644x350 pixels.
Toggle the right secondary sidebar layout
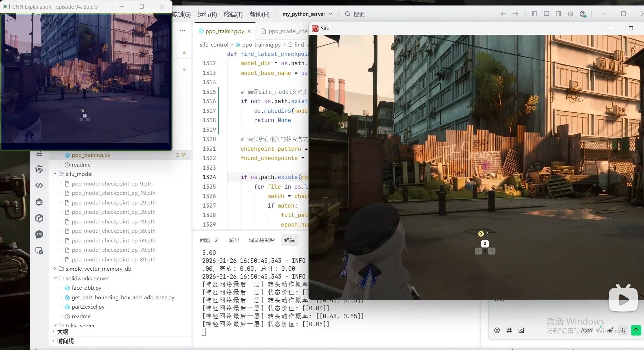click(x=559, y=14)
